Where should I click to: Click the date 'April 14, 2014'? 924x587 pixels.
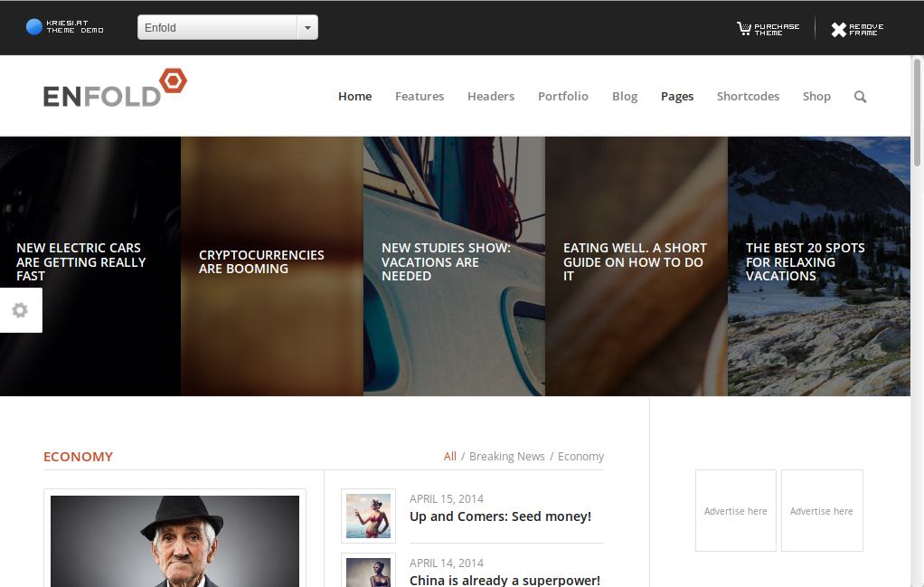tap(447, 563)
